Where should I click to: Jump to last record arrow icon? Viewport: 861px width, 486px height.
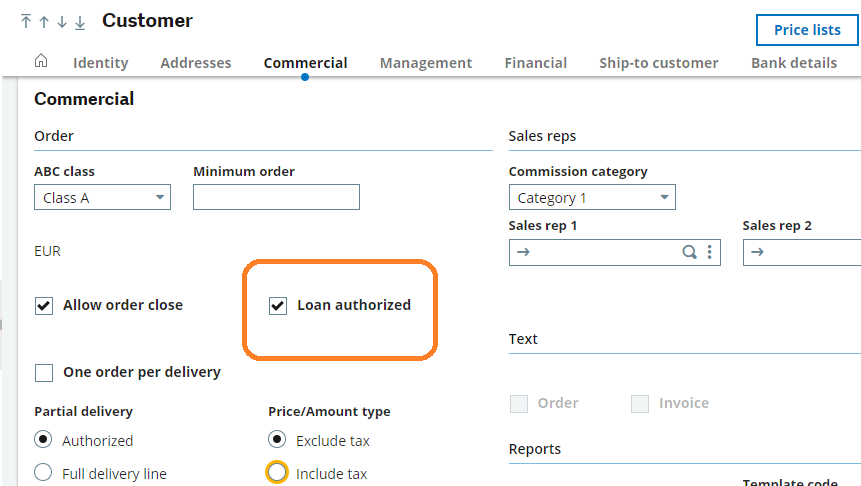(x=80, y=22)
